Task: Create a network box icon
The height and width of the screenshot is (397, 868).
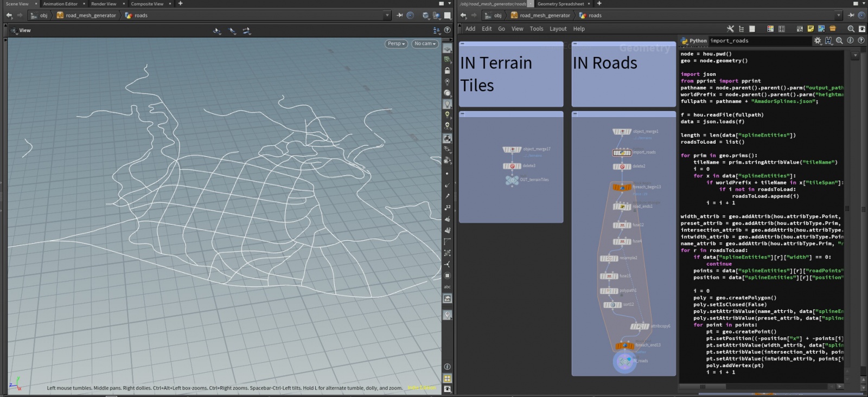Action: pos(800,29)
